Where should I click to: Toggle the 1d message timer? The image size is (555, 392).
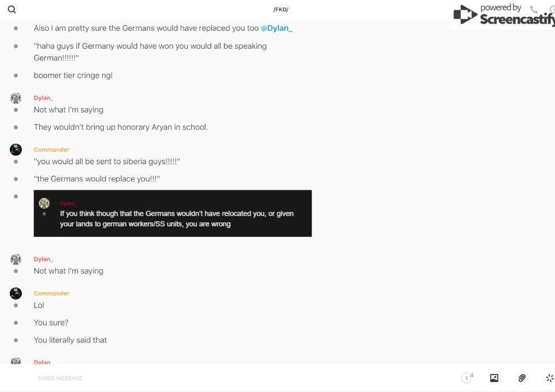tap(467, 378)
